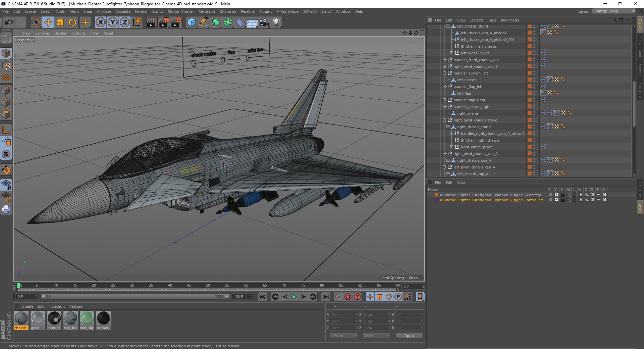Switch to Polygons mode
This screenshot has width=644, height=349.
(x=6, y=114)
